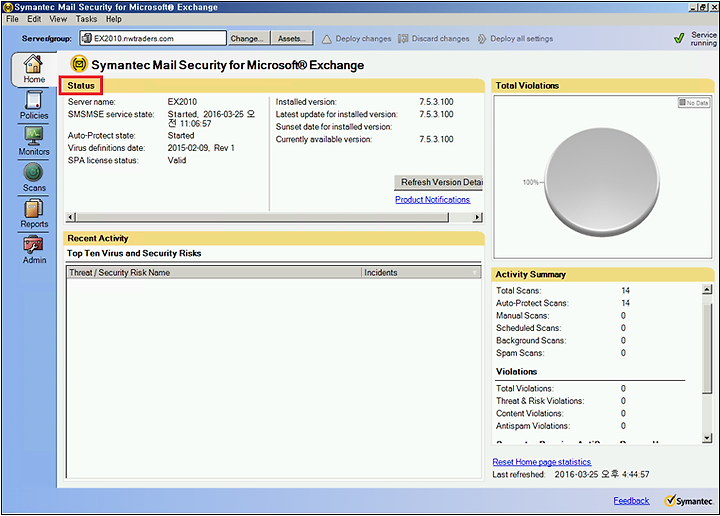The width and height of the screenshot is (720, 516).
Task: Click the Total Scans count 14
Action: coord(625,291)
